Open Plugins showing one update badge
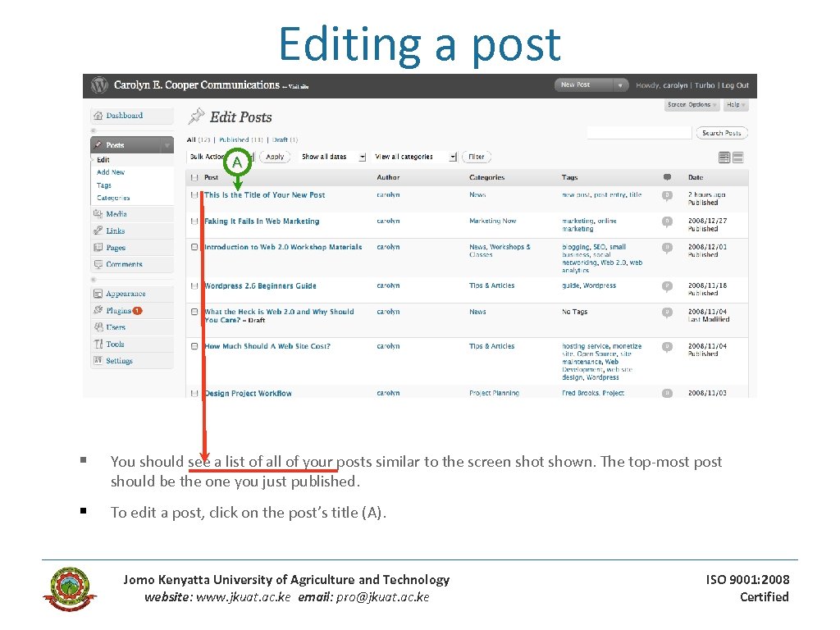 pyautogui.click(x=118, y=310)
